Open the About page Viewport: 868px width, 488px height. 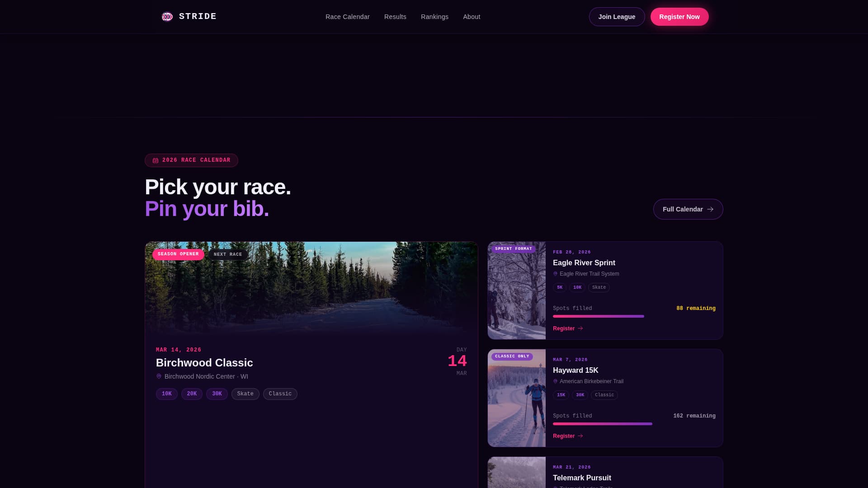click(x=472, y=17)
